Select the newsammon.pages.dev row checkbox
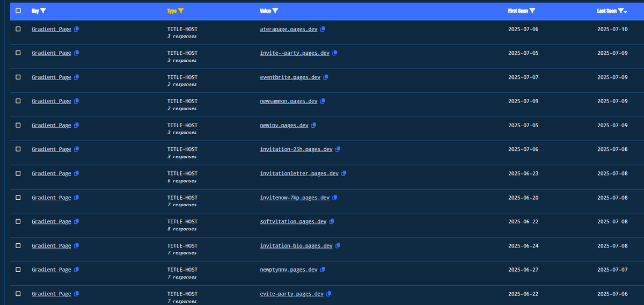 pos(18,101)
